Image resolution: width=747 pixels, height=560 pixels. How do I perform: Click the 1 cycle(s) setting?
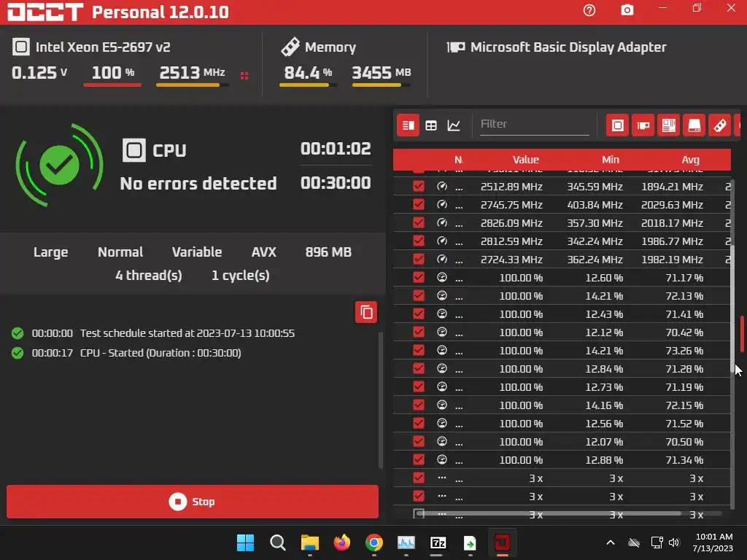240,275
